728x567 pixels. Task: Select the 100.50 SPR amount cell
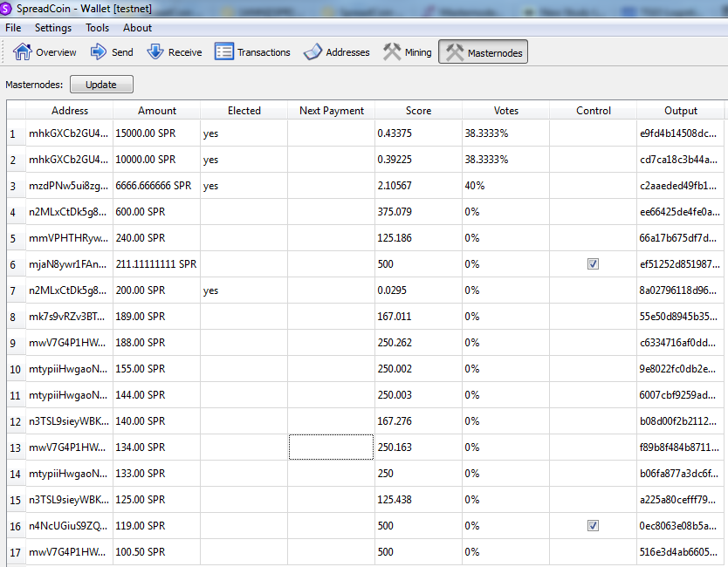pyautogui.click(x=157, y=552)
